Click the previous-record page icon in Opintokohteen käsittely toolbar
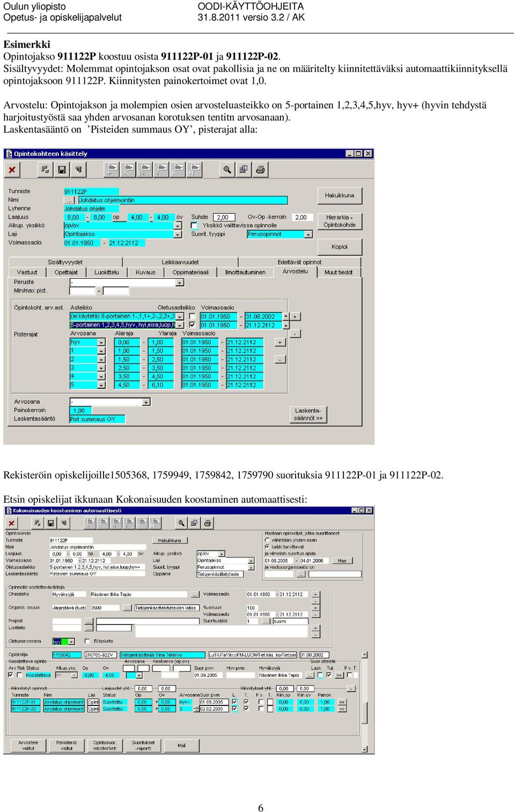Screen dimensions: 515x812 [161, 170]
